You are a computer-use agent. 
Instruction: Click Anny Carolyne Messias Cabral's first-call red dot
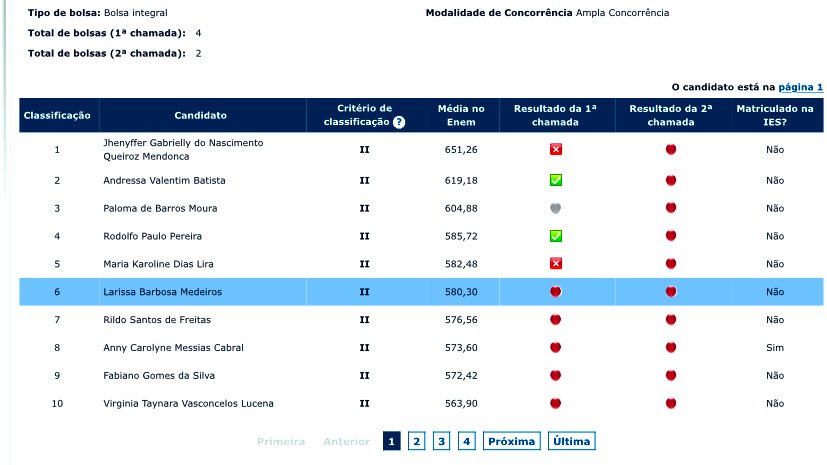point(555,347)
